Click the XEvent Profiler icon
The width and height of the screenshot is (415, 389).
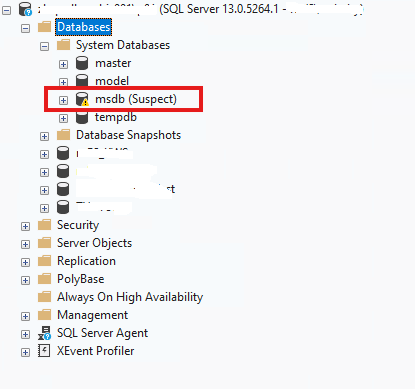click(44, 351)
